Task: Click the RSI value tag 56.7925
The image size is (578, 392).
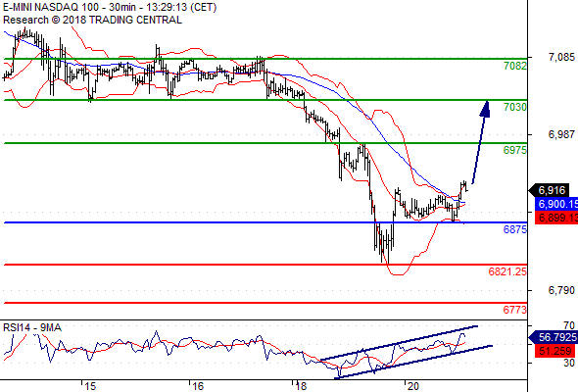Action: coord(554,337)
